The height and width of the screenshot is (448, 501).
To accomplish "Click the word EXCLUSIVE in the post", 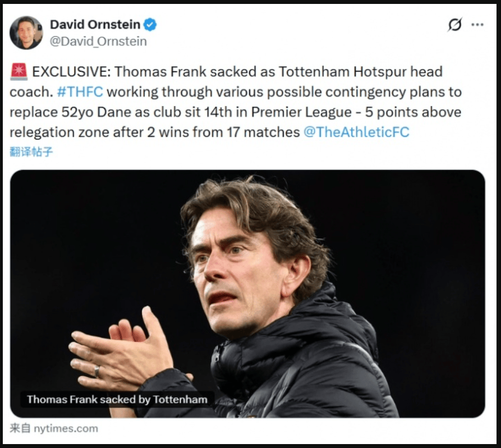I will (x=71, y=72).
